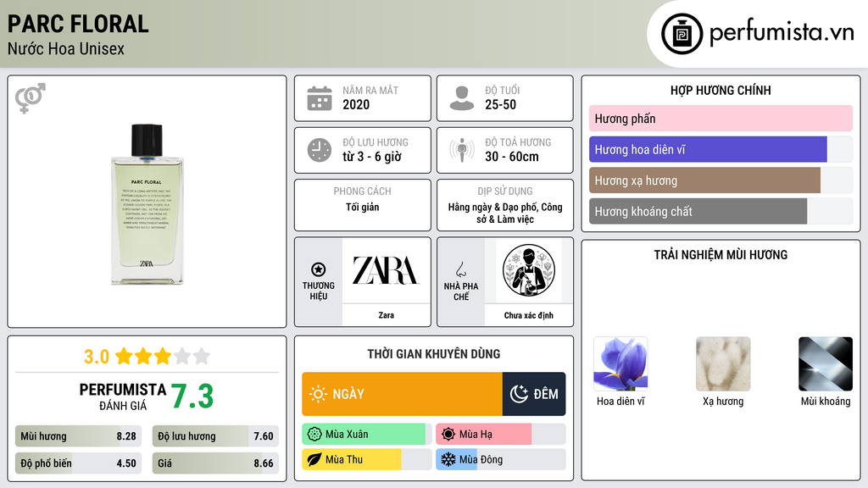
Task: Click the Độ lưu hương 7.60 score bar
Action: tap(215, 436)
